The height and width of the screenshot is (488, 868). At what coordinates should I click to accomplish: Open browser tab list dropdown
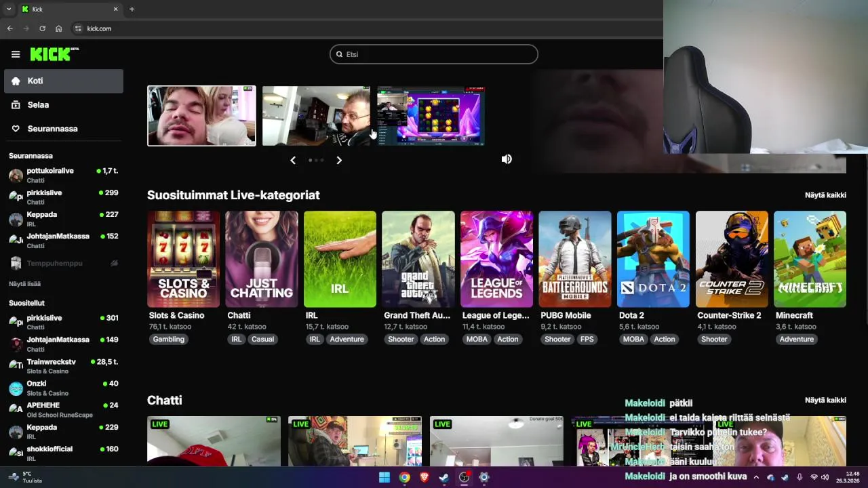[9, 9]
